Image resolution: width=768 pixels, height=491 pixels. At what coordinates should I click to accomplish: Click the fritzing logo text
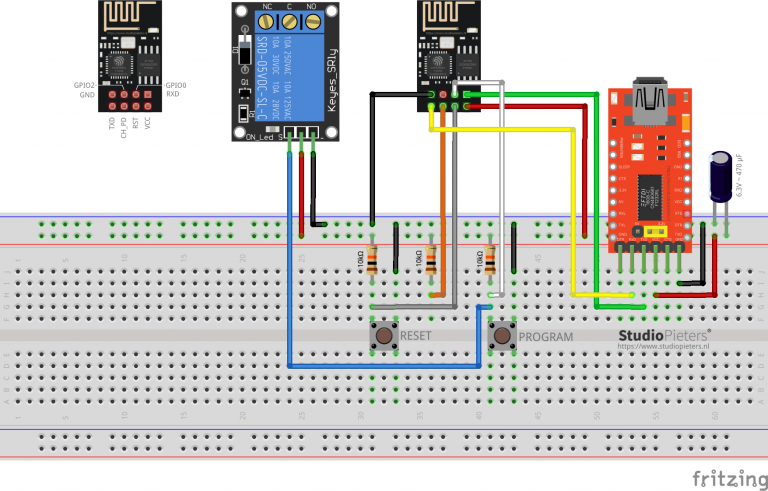coord(730,479)
